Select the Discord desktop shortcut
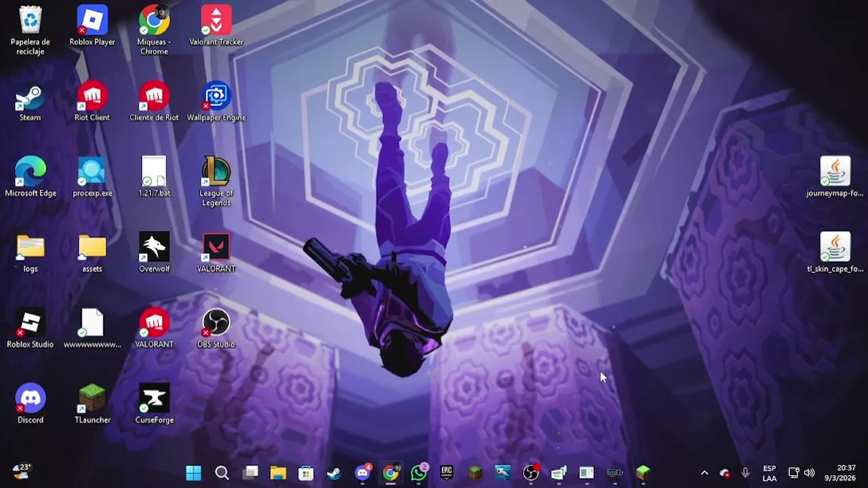This screenshot has height=488, width=868. pyautogui.click(x=31, y=404)
